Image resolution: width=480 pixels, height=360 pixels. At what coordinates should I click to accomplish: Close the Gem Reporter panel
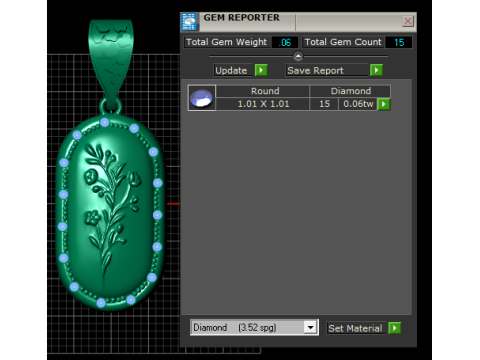click(x=408, y=21)
